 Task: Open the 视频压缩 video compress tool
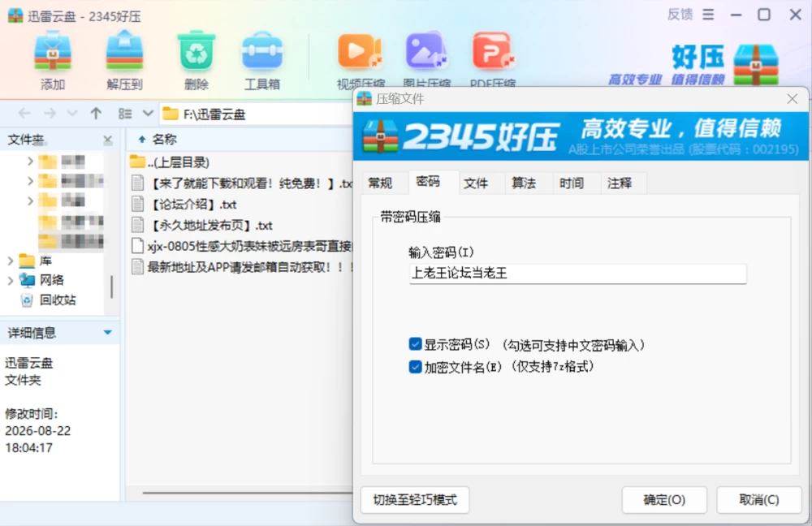(361, 60)
